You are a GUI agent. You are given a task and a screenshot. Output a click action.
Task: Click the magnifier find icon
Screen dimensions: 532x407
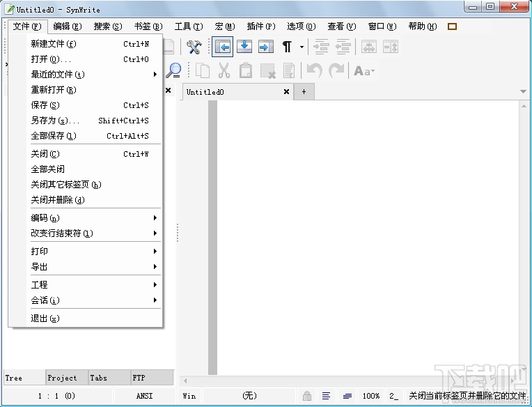[x=174, y=70]
